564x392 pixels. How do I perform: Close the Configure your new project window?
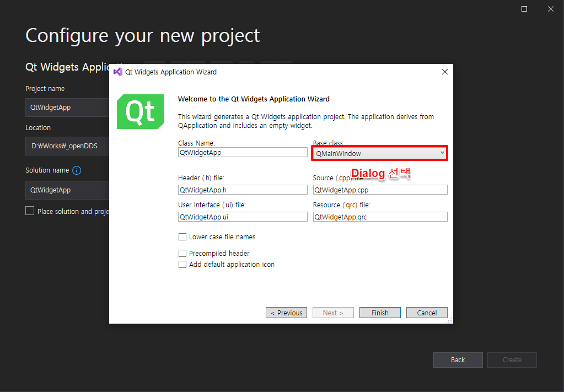click(551, 9)
